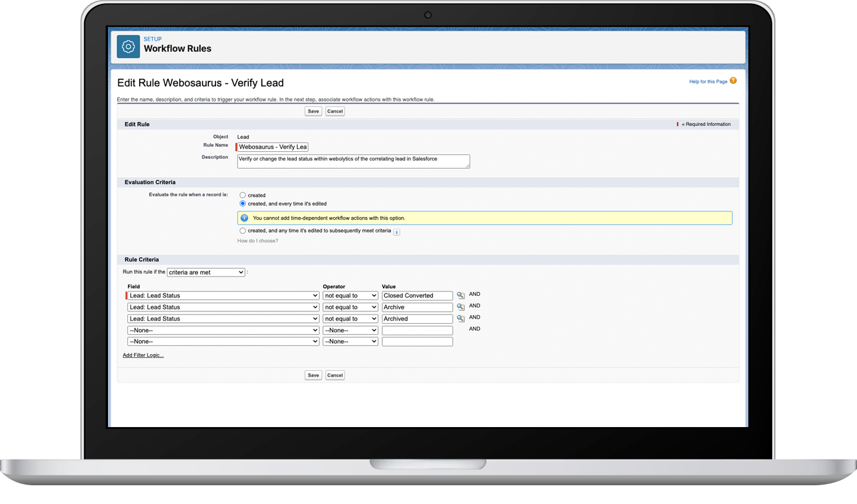Click the Description text area
This screenshot has height=504, width=857.
click(354, 162)
